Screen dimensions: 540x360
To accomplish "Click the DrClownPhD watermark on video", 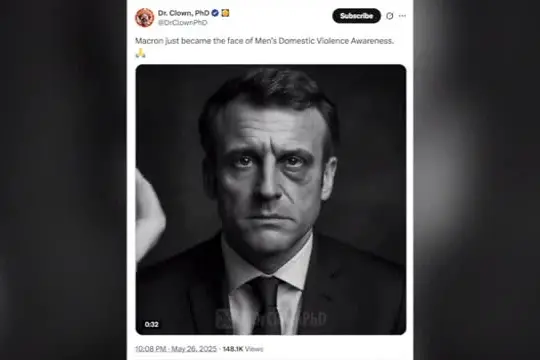I will [x=271, y=319].
